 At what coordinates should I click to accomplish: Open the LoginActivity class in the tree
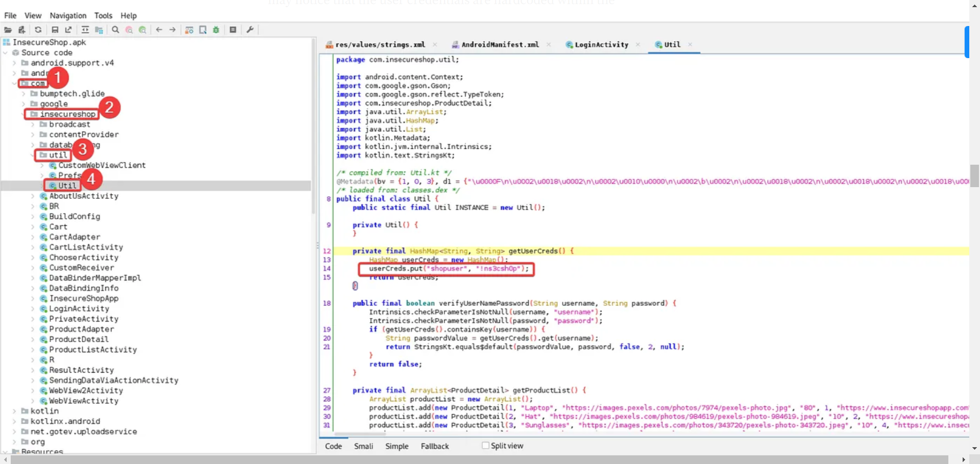(x=79, y=308)
